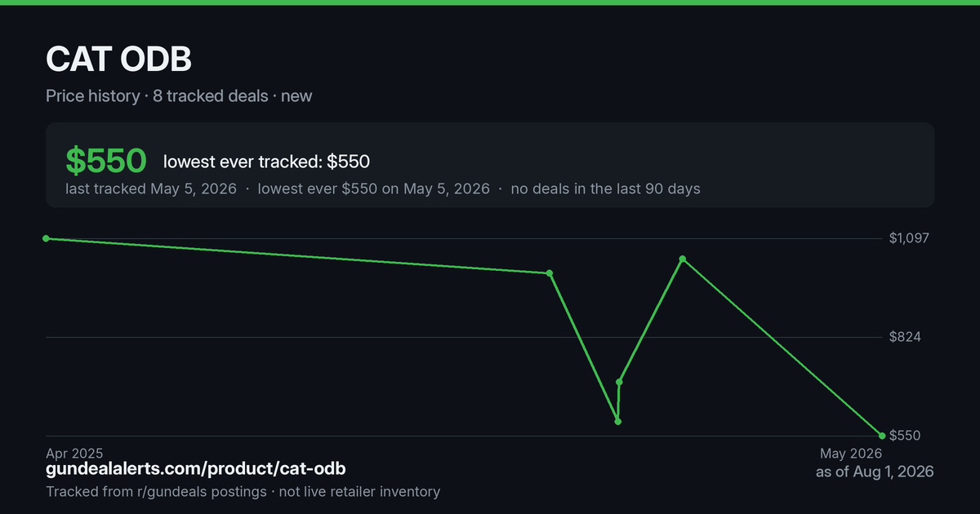The width and height of the screenshot is (980, 514).
Task: Click the large green $550 price
Action: pos(106,162)
